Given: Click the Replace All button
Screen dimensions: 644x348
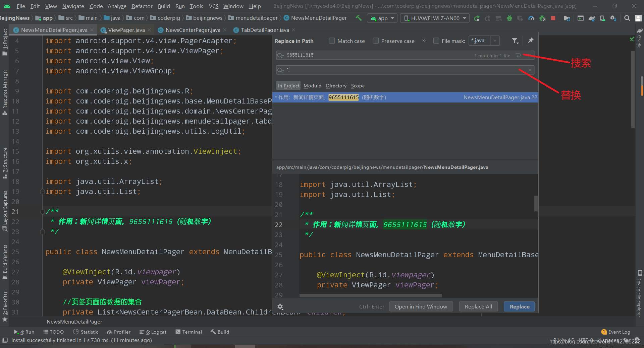Looking at the screenshot, I should coord(478,306).
